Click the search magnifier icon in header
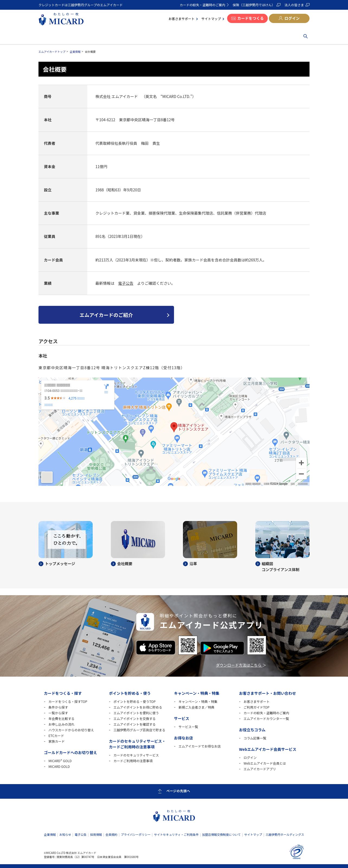Screen dimensions: 348x868 pos(305,36)
